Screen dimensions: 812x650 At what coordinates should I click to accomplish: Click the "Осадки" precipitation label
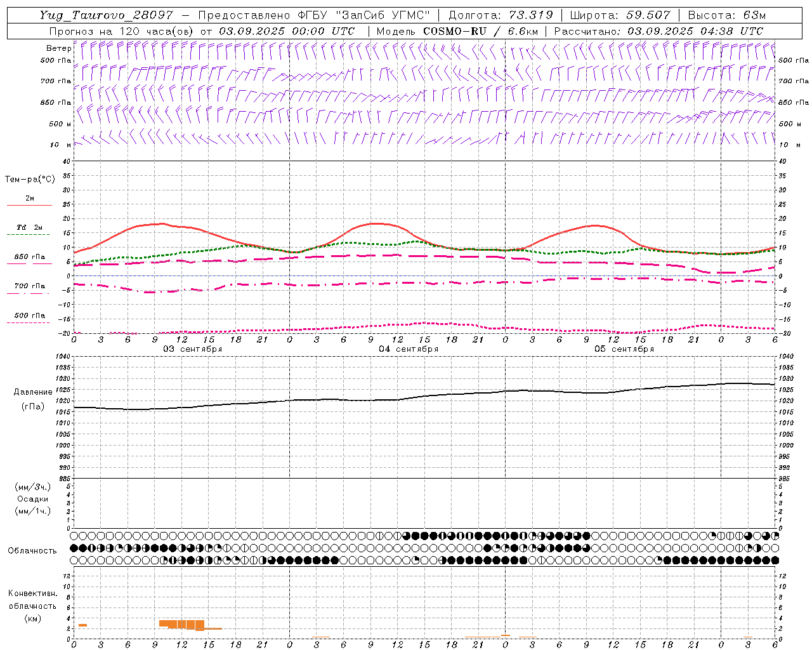point(32,499)
